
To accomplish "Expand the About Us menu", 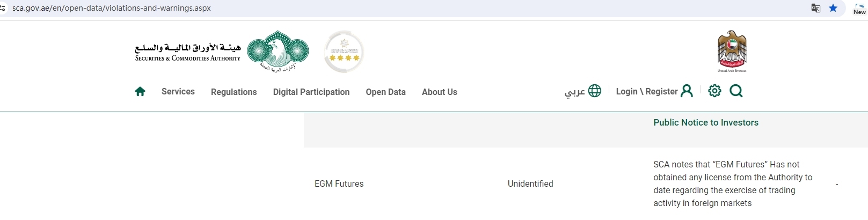I will tap(440, 92).
